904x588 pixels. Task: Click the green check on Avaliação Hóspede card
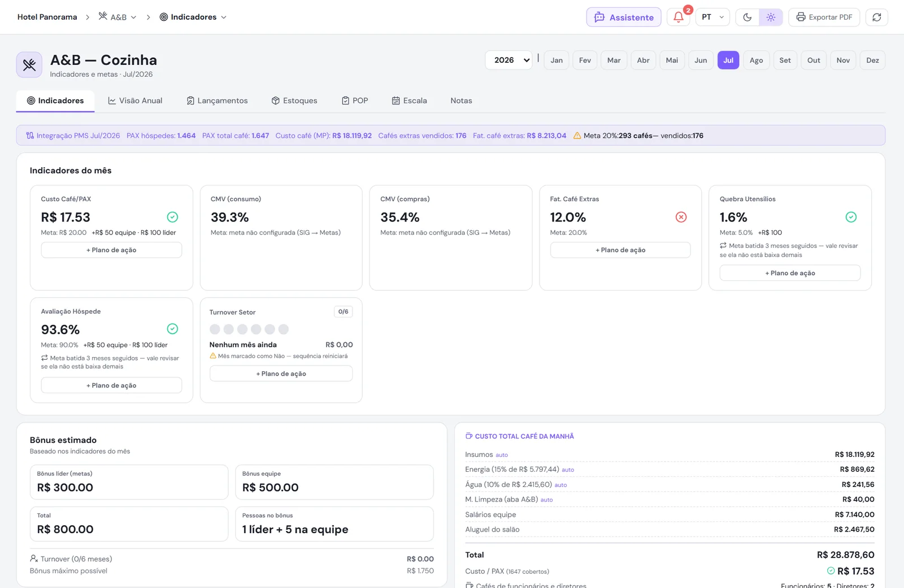click(x=172, y=329)
